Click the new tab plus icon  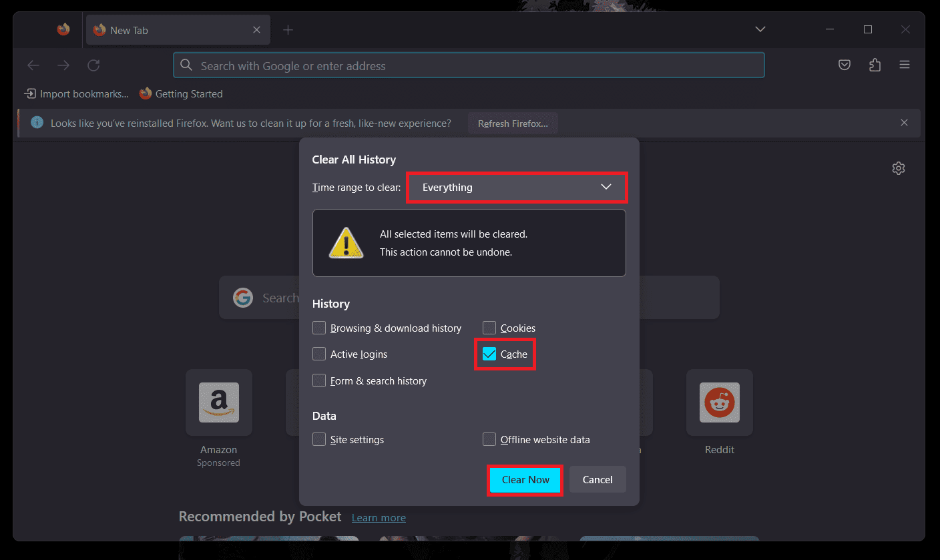[x=288, y=30]
